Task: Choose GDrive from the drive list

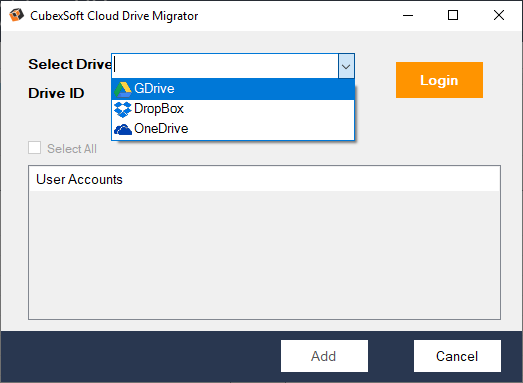Action: click(233, 89)
